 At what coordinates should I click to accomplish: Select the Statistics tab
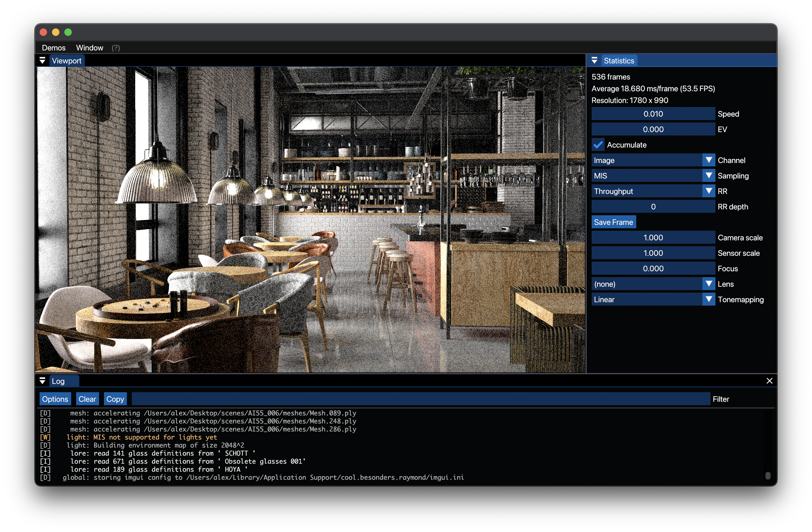click(619, 61)
